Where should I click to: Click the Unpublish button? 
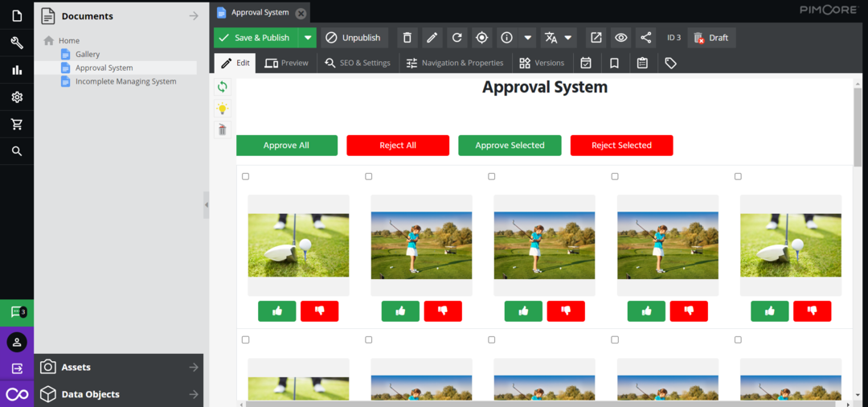(x=354, y=38)
